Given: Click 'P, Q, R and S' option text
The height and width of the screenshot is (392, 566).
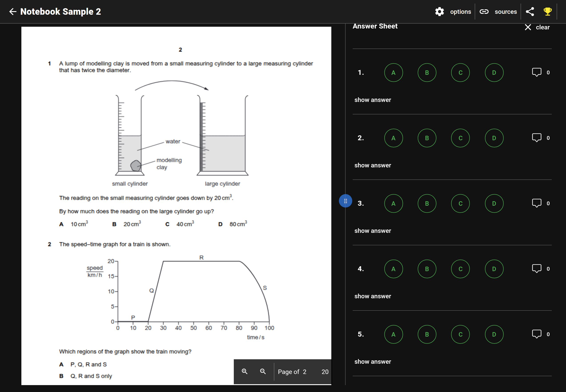Looking at the screenshot, I should pyautogui.click(x=88, y=364).
